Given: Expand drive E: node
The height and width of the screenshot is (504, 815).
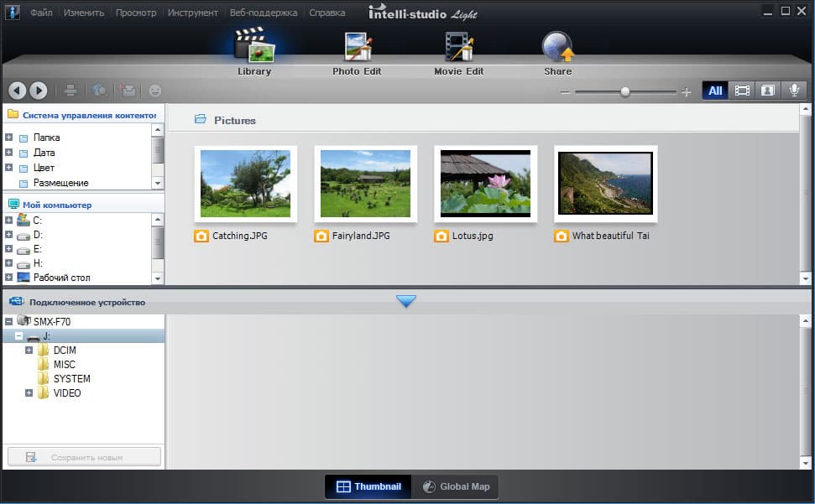Looking at the screenshot, I should 9,249.
